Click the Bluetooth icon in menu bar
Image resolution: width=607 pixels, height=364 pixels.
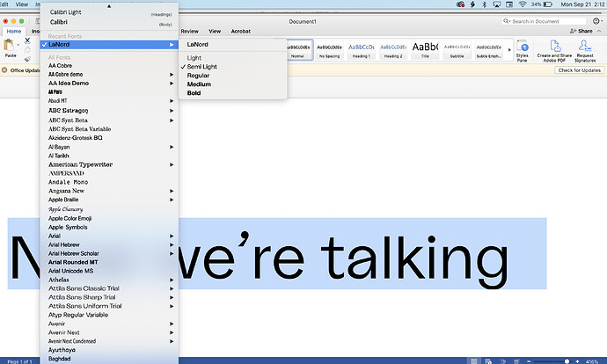pos(485,4)
